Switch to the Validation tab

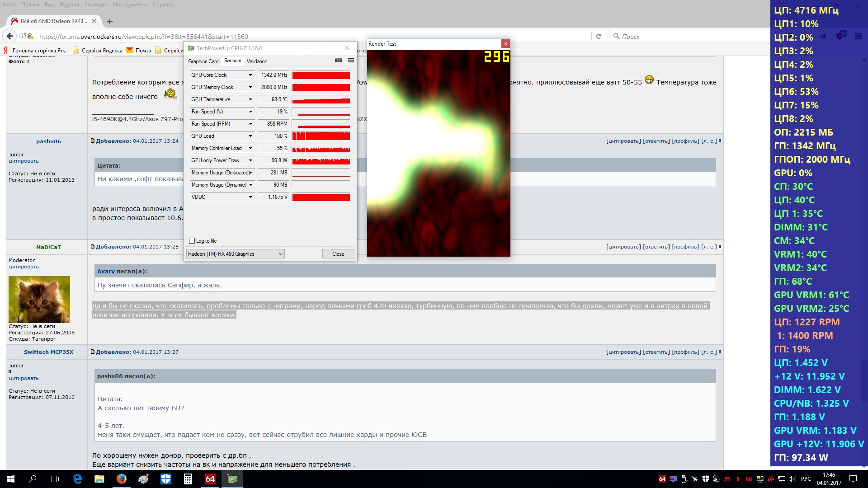click(257, 61)
